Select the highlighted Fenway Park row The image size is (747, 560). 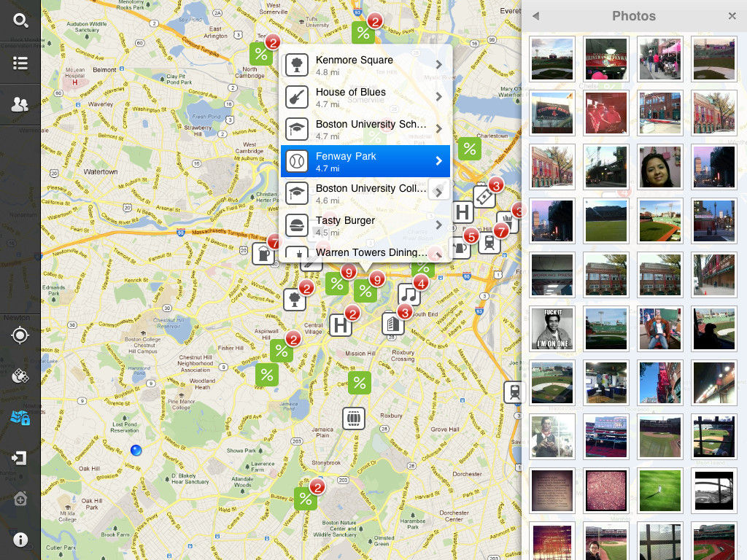(x=365, y=161)
